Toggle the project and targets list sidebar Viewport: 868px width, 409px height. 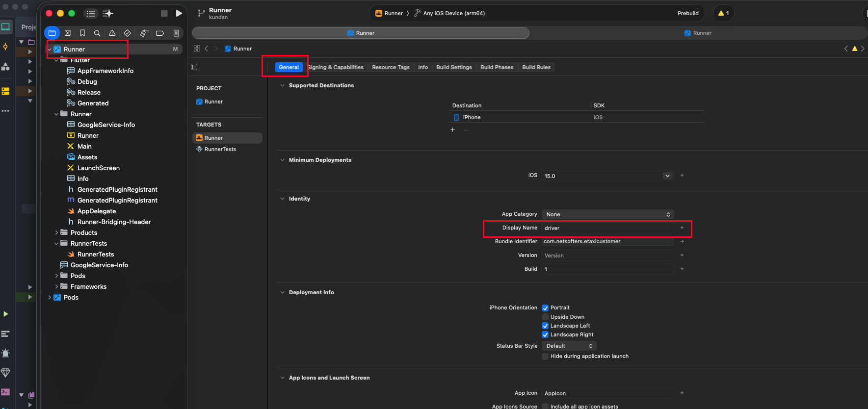tap(194, 67)
